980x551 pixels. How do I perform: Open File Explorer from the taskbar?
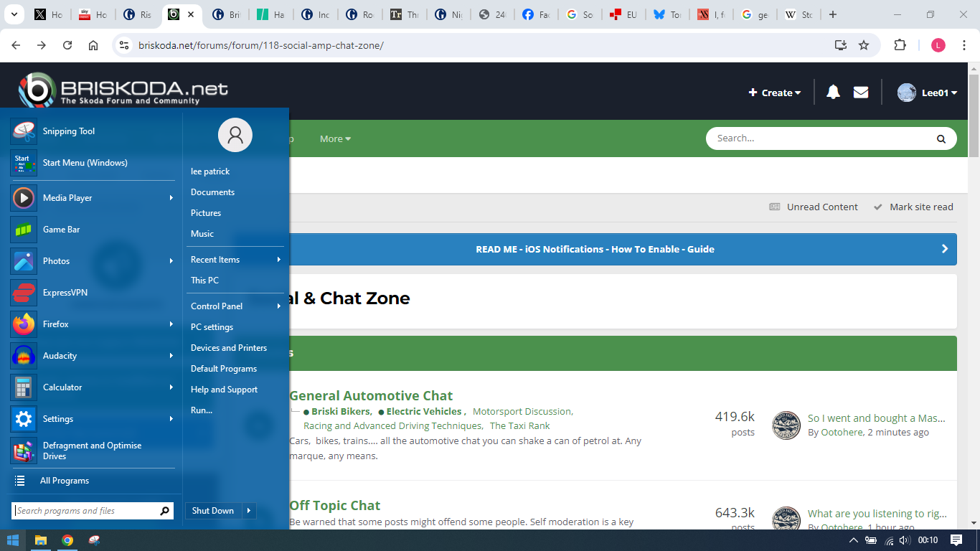coord(40,540)
